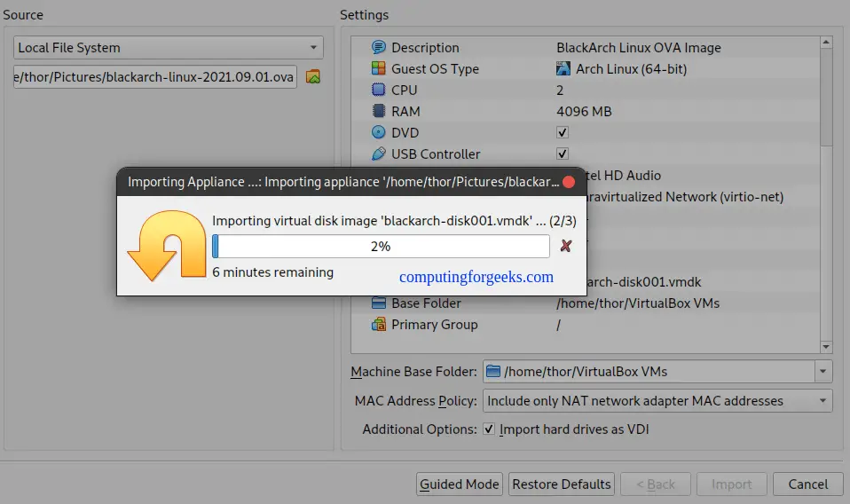Click the CPU chip icon
Screen dimensions: 850x504
coord(378,90)
